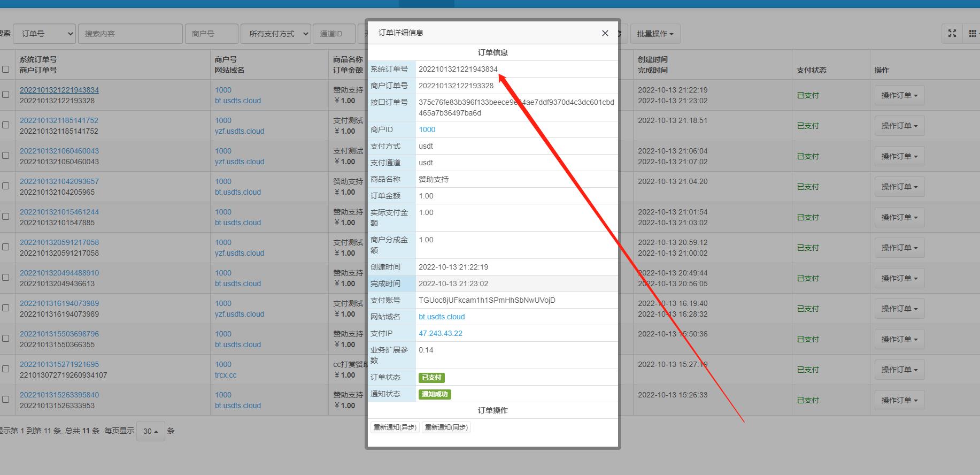Toggle the select-all header checkbox

coord(5,69)
